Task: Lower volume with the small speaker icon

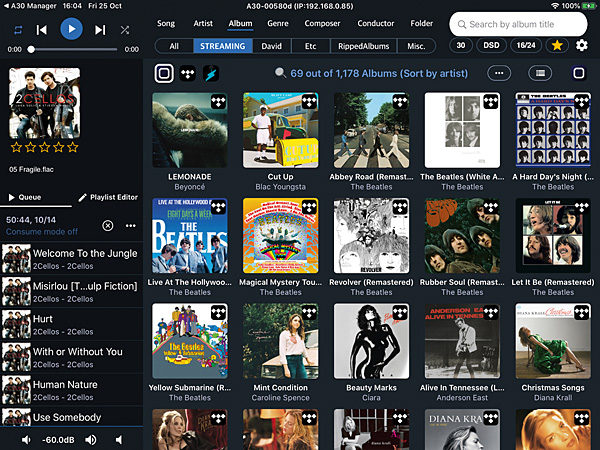Action: [x=26, y=440]
